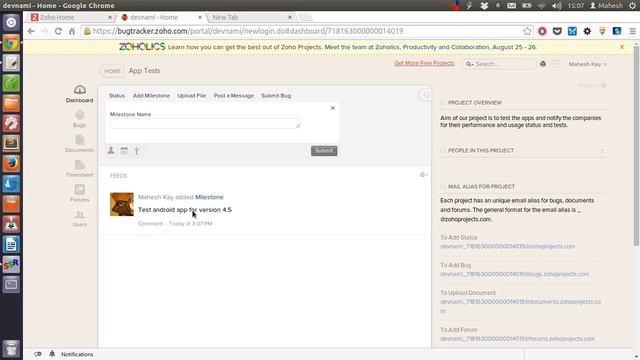Viewport: 640px width, 360px height.
Task: Select the Submit Bug tab
Action: pyautogui.click(x=276, y=96)
